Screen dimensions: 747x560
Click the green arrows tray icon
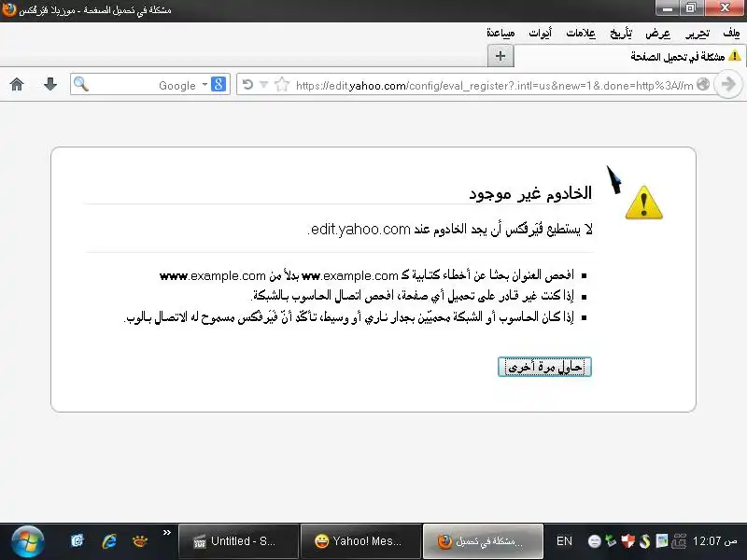click(611, 540)
